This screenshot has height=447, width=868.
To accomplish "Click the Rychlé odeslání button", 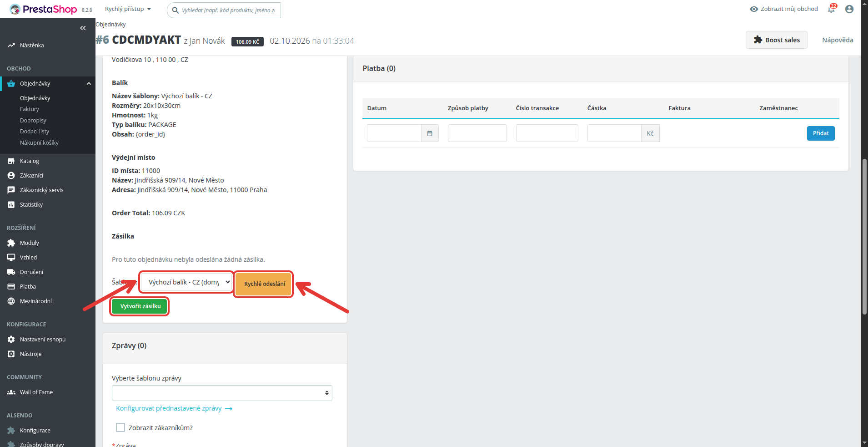I will [264, 284].
